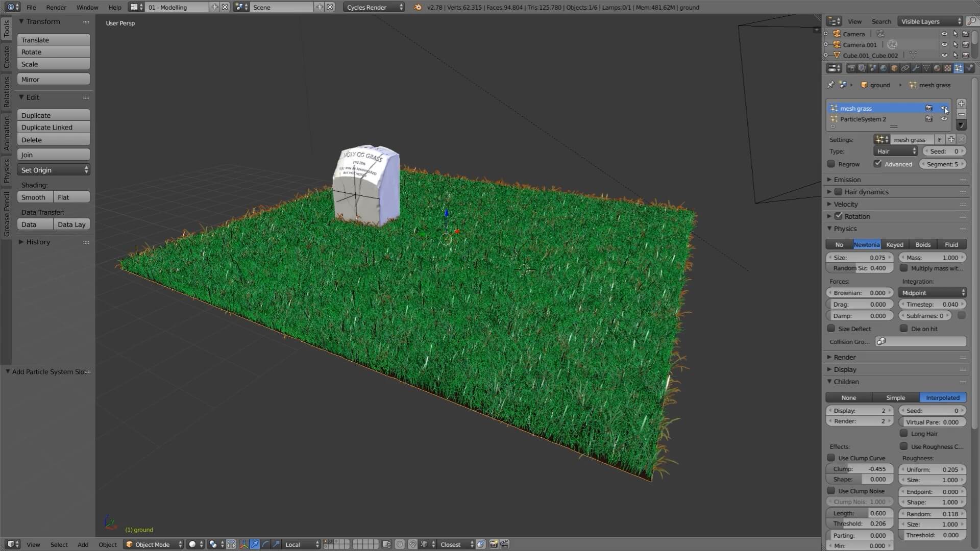This screenshot has height=551, width=980.
Task: Click the Collision Group input field
Action: (x=921, y=342)
